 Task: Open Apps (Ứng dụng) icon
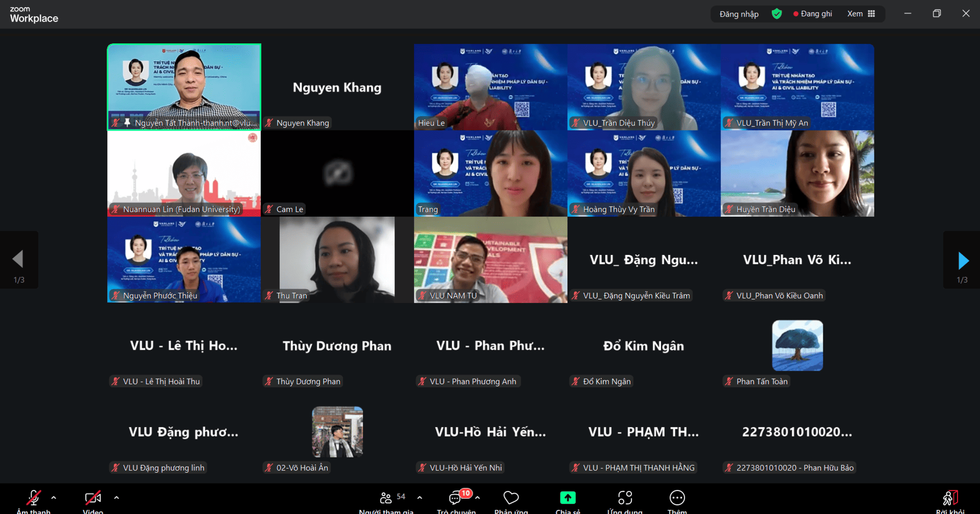(625, 498)
